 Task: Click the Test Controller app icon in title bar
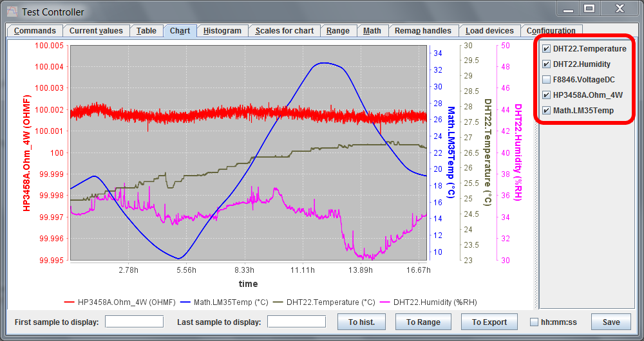pos(12,12)
